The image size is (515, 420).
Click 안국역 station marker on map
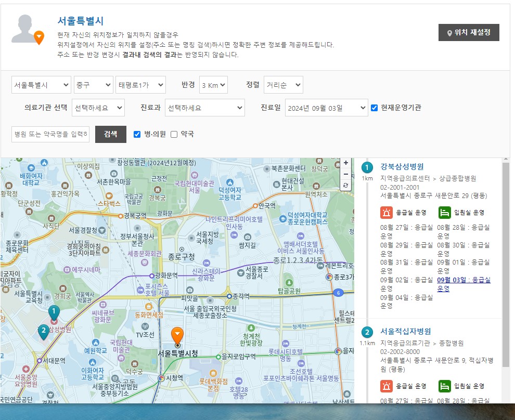point(255,206)
